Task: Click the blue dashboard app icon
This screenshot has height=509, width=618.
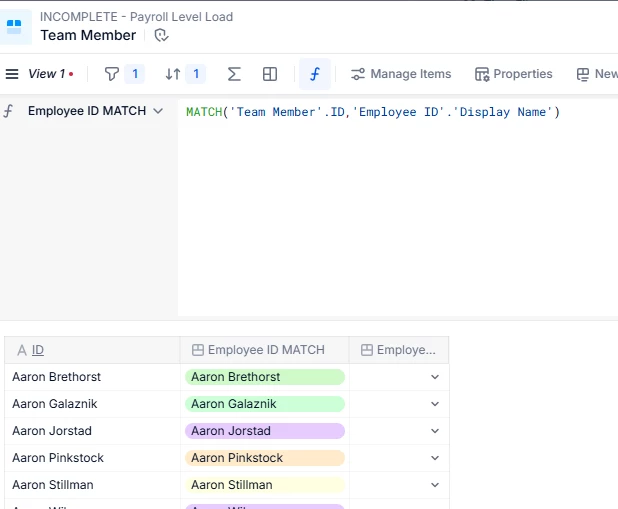Action: [15, 27]
